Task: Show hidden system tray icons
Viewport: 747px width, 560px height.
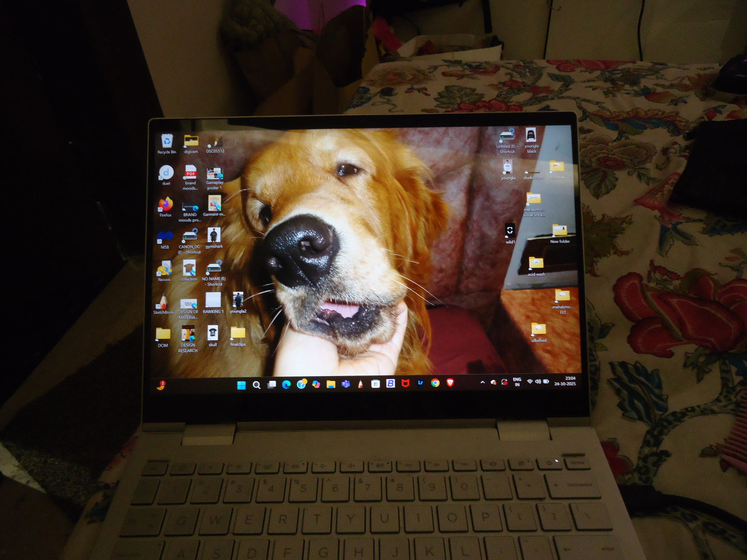Action: click(x=483, y=382)
